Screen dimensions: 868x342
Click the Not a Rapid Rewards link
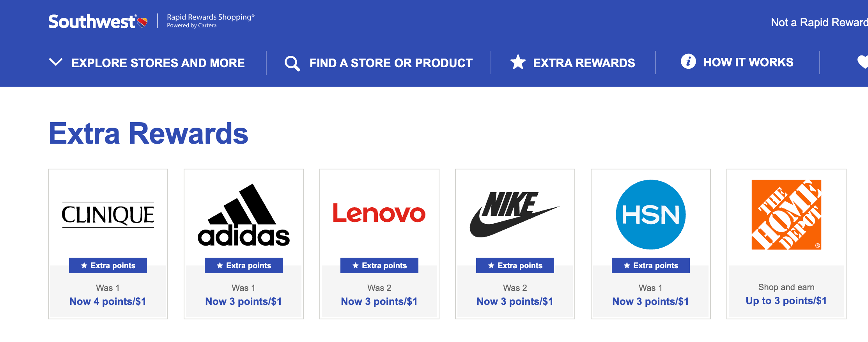point(819,23)
